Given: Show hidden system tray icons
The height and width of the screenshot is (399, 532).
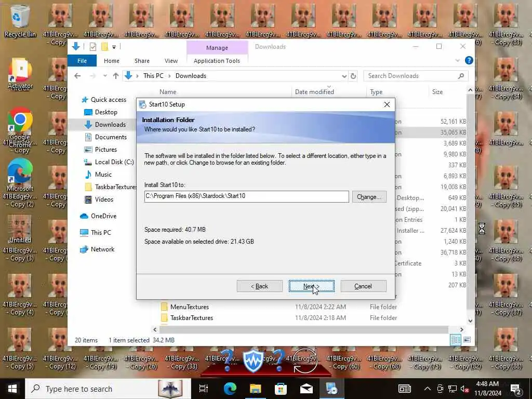Looking at the screenshot, I should [x=427, y=389].
